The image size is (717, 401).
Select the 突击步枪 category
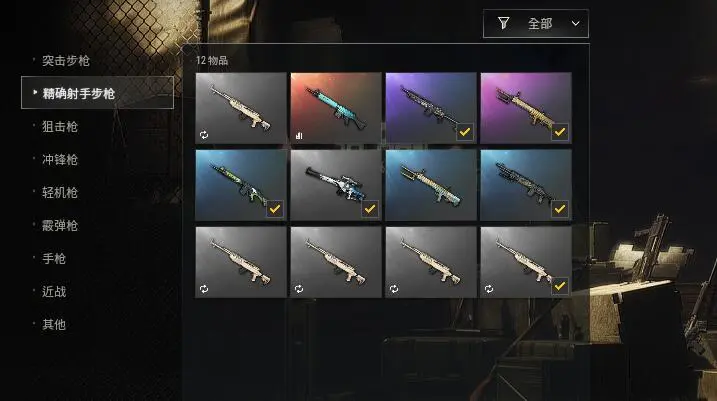(65, 61)
